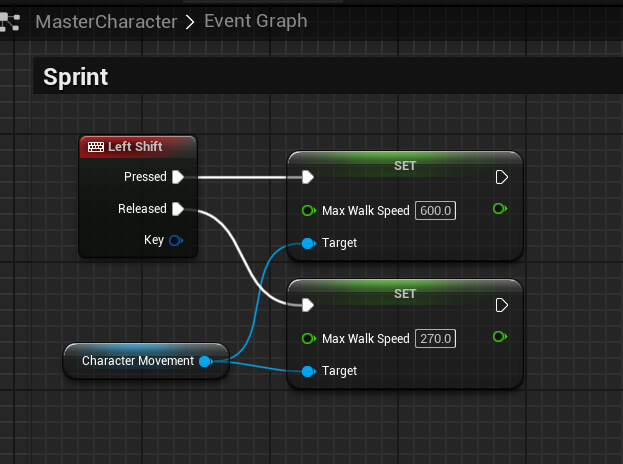
Task: Select the Left Shift key event node title
Action: click(135, 147)
